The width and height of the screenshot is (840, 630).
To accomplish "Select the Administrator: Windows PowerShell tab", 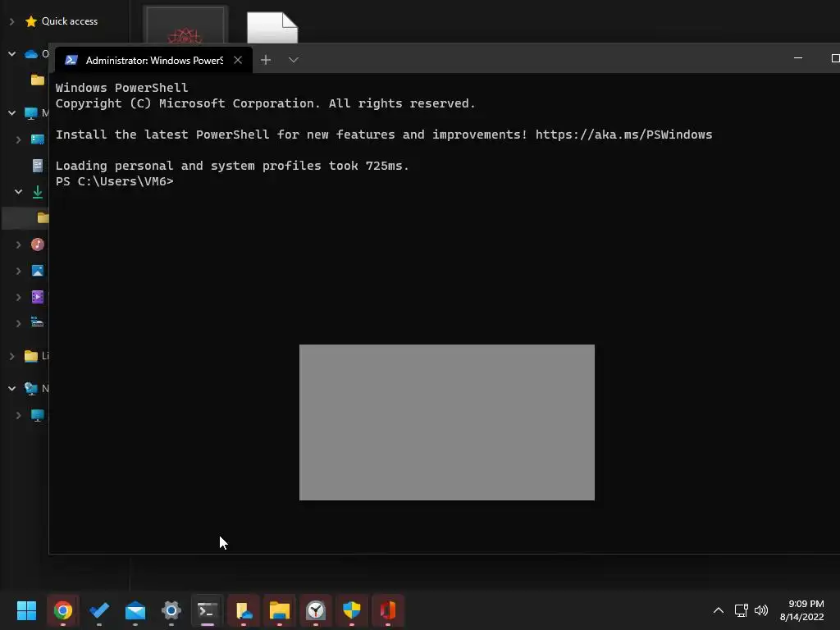I will pyautogui.click(x=153, y=60).
